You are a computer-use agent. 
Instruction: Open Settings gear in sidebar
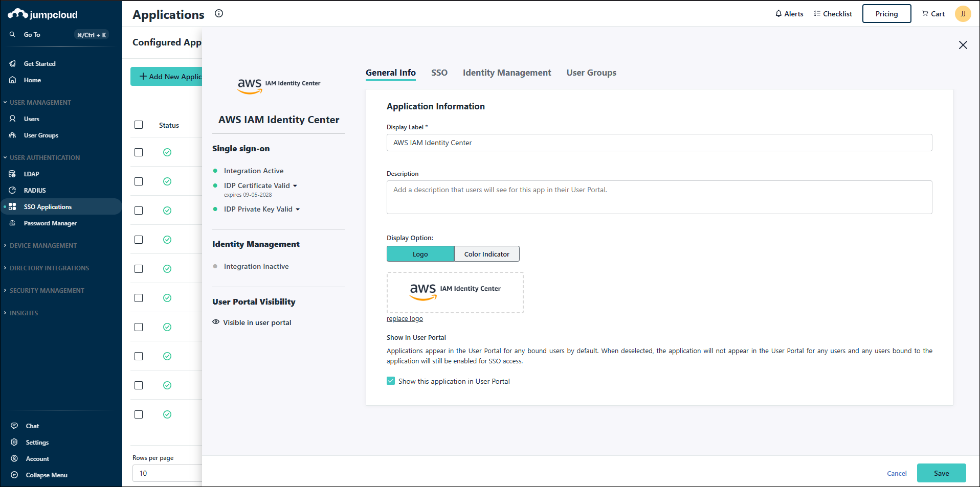click(x=14, y=443)
